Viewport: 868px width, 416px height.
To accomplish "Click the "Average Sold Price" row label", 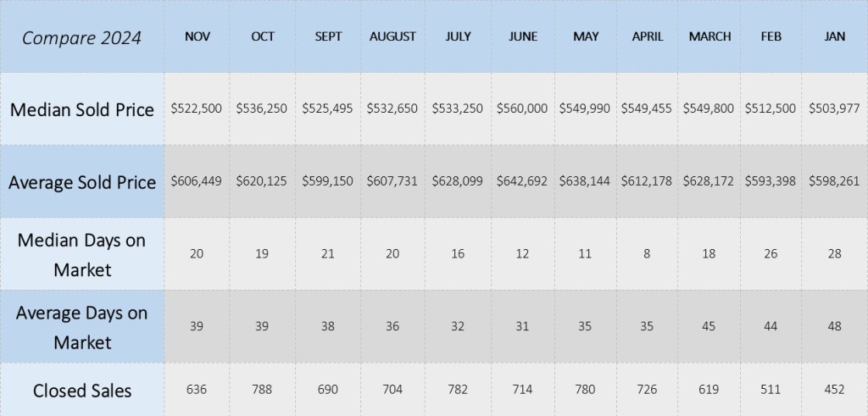I will pyautogui.click(x=81, y=182).
